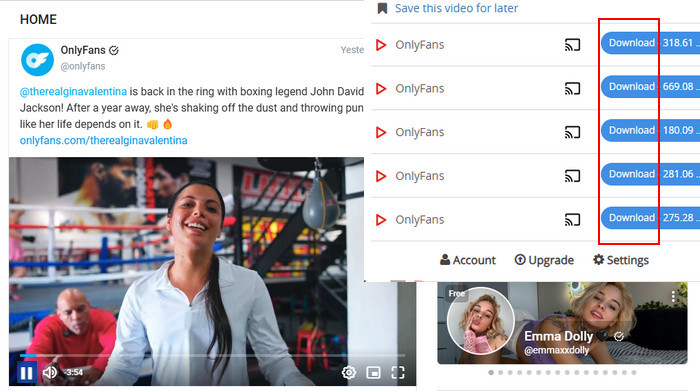The image size is (700, 391).
Task: Click the OnlyFans title of the 318.61 row
Action: 420,45
